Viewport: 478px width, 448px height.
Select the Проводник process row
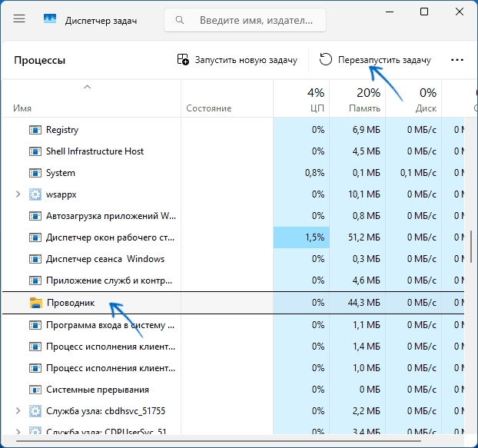coord(233,303)
